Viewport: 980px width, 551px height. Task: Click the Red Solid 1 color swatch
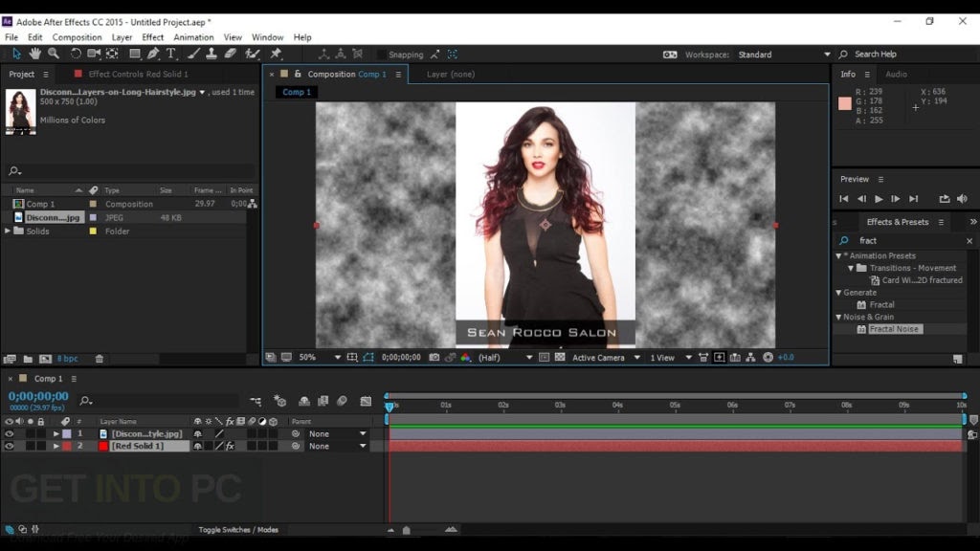pos(103,446)
